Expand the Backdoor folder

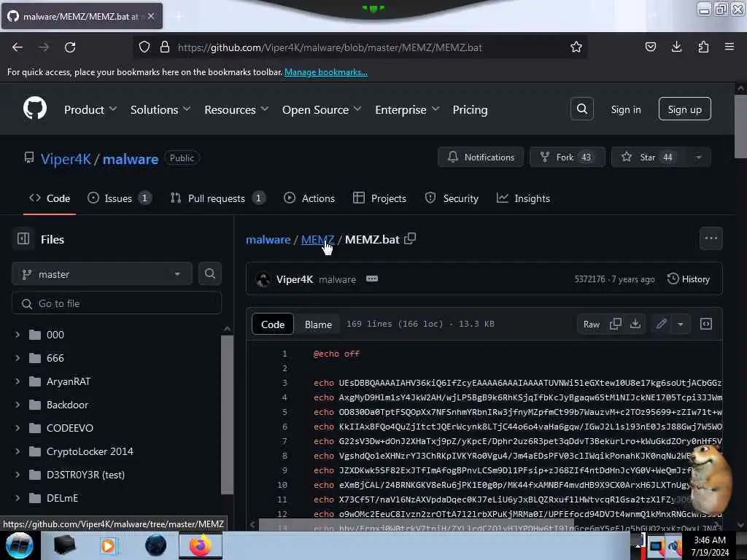18,405
